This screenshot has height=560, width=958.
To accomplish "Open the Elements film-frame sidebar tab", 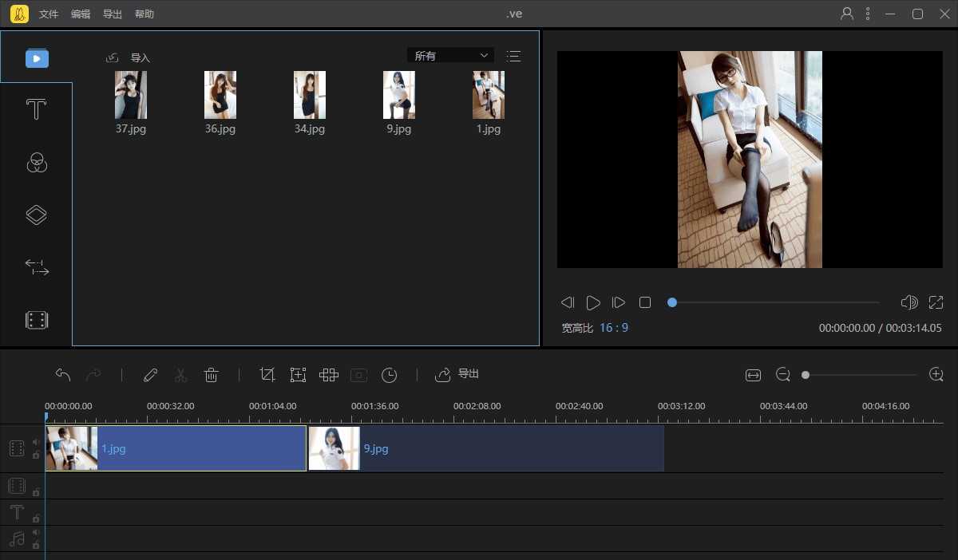I will pyautogui.click(x=37, y=320).
